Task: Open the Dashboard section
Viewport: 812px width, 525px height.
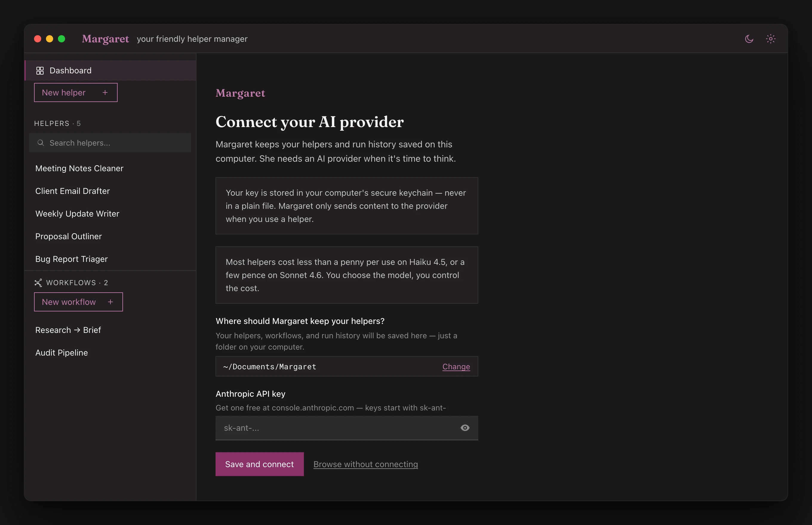Action: 110,71
